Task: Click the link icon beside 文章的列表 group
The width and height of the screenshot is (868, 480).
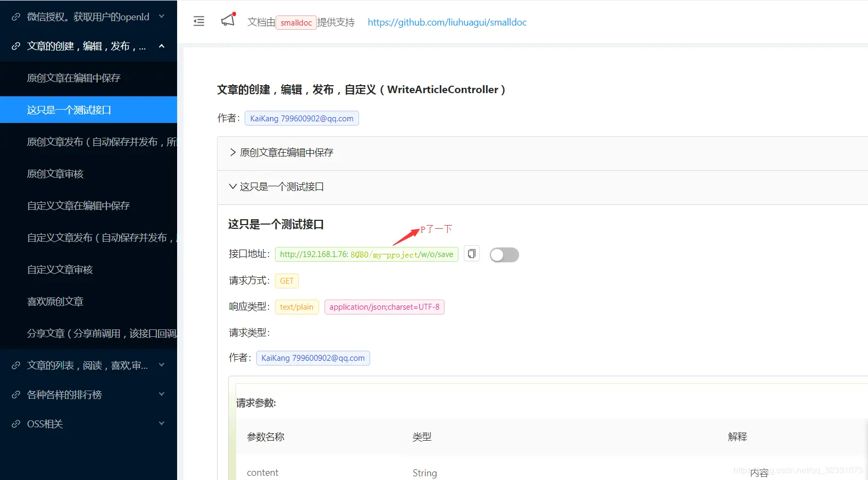Action: pyautogui.click(x=15, y=365)
